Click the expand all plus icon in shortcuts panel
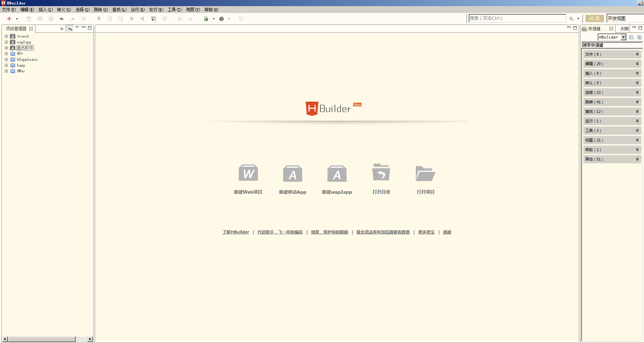This screenshot has width=644, height=343. point(640,37)
